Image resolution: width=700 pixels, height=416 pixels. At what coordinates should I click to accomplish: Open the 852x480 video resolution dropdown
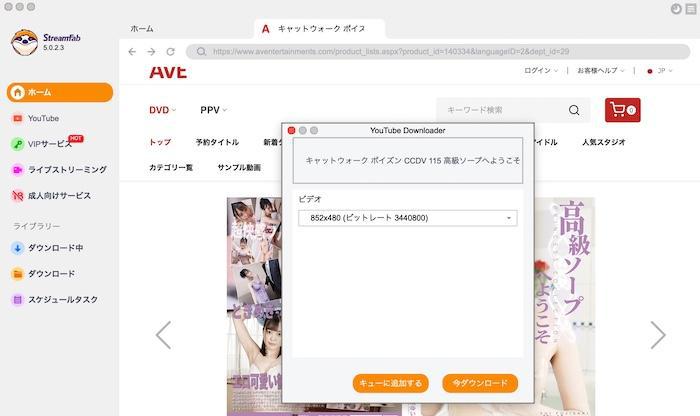tap(408, 218)
